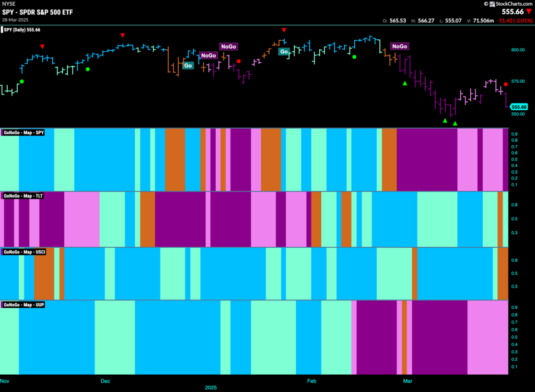
Task: Toggle the teal Go label on the chart
Action: click(x=188, y=65)
